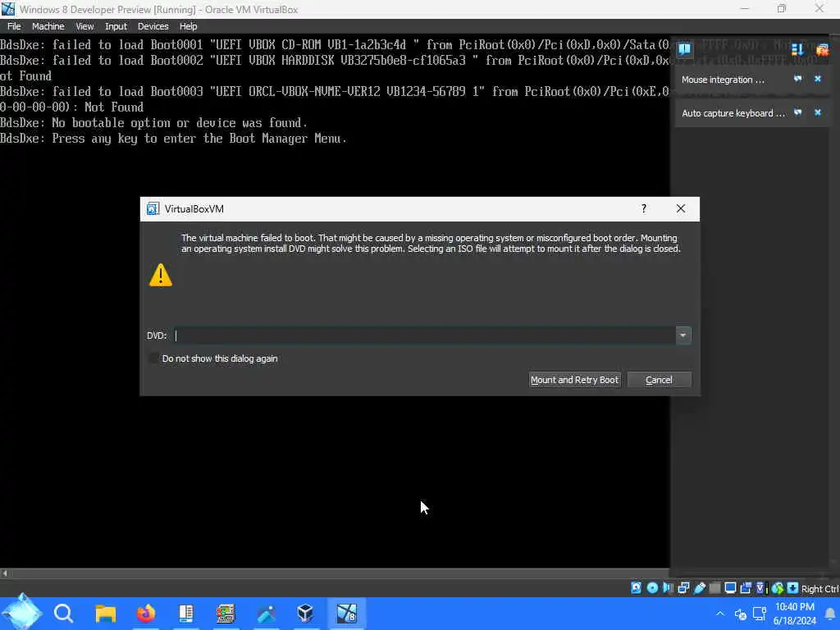
Task: Click the Windows 8 VM taskbar button
Action: 346,613
